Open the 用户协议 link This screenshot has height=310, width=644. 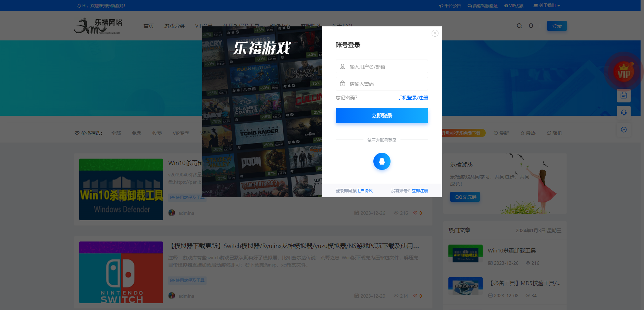click(x=364, y=191)
